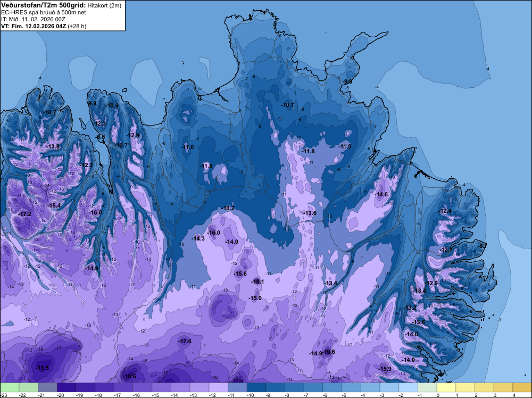Click the -15.6 temperature label
The height and width of the screenshot is (398, 532).
[240, 274]
